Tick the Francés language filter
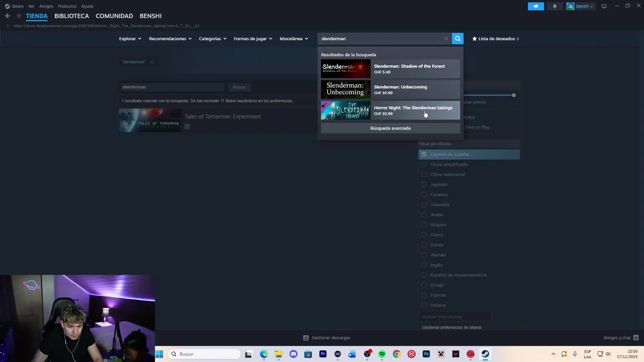 (424, 295)
